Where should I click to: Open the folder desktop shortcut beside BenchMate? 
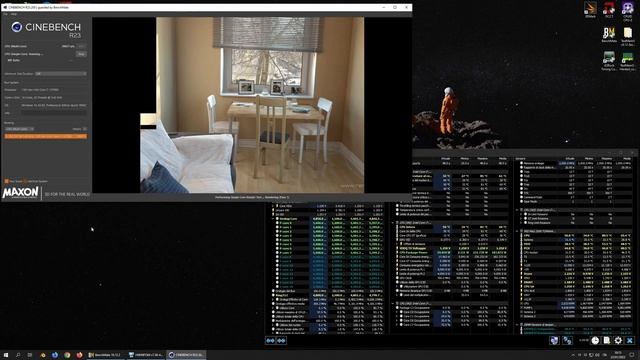click(x=628, y=36)
